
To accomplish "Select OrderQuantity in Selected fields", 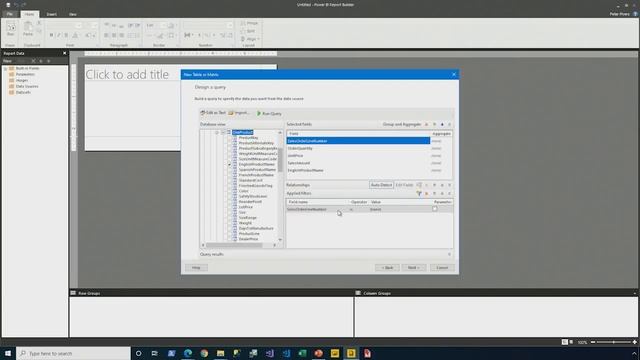I will (358, 148).
